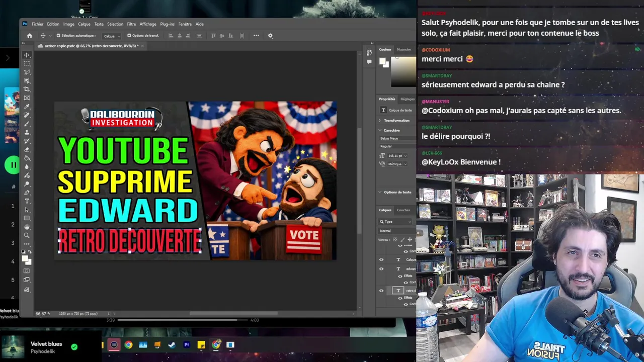Click the align left edges icon
The height and width of the screenshot is (362, 644).
point(171,36)
